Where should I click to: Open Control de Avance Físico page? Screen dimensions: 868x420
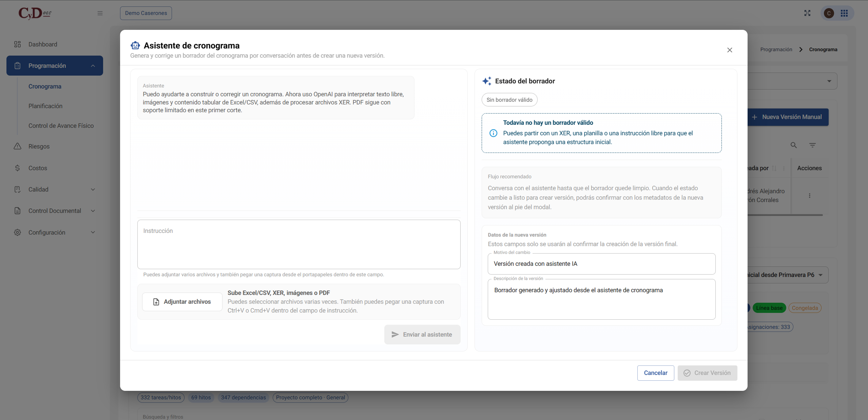pyautogui.click(x=61, y=126)
